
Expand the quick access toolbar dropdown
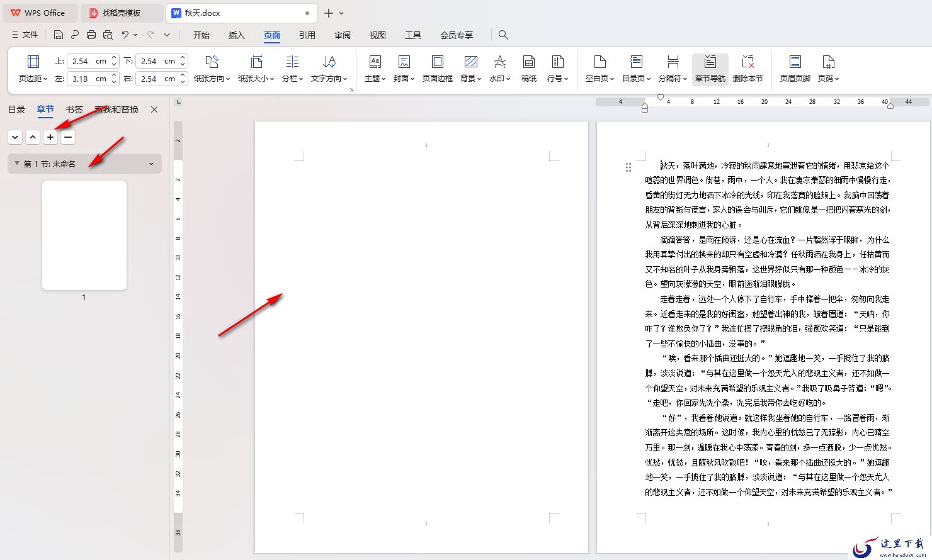pos(167,35)
